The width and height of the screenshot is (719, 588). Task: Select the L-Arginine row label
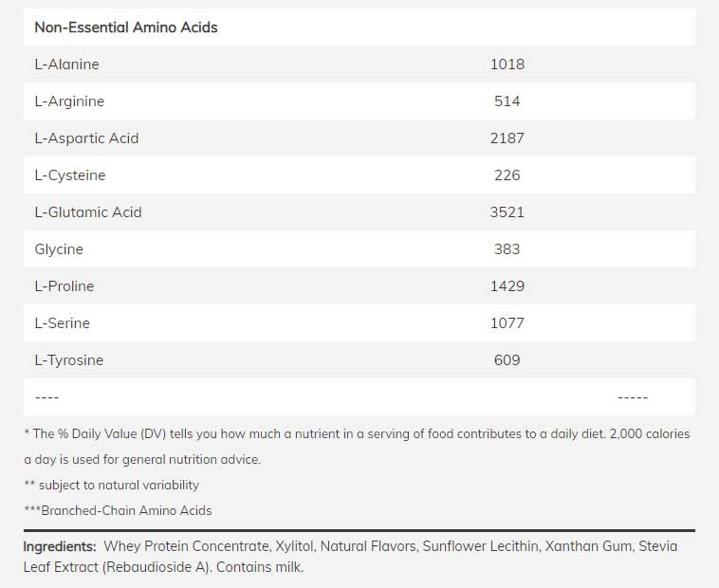(69, 101)
